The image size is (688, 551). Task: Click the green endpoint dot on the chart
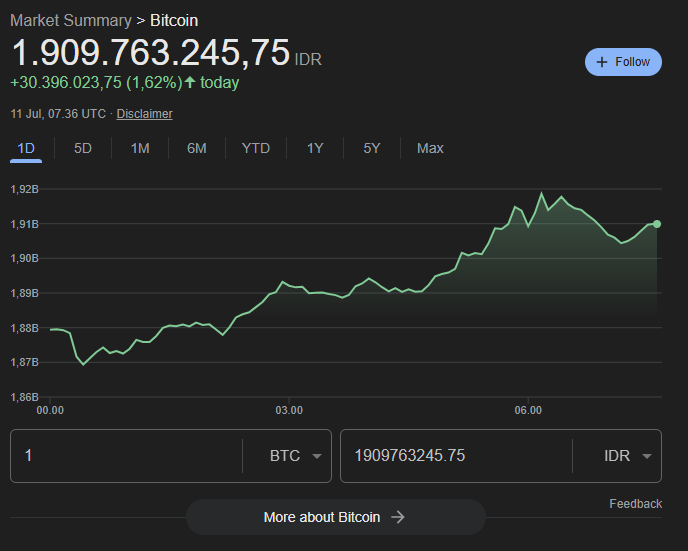point(657,223)
